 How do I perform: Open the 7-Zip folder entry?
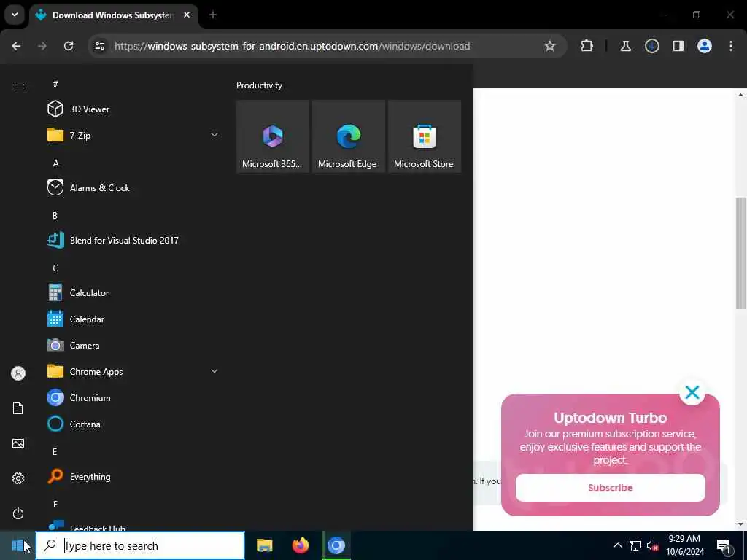133,135
